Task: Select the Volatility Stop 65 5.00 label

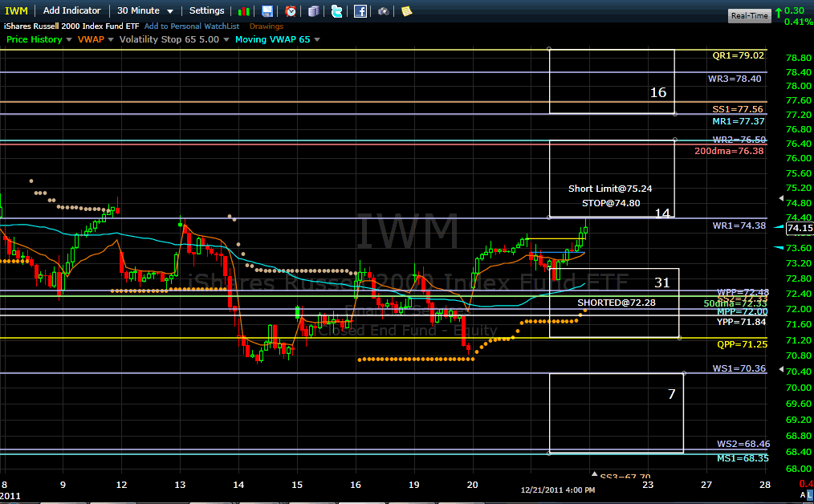Action: click(169, 39)
